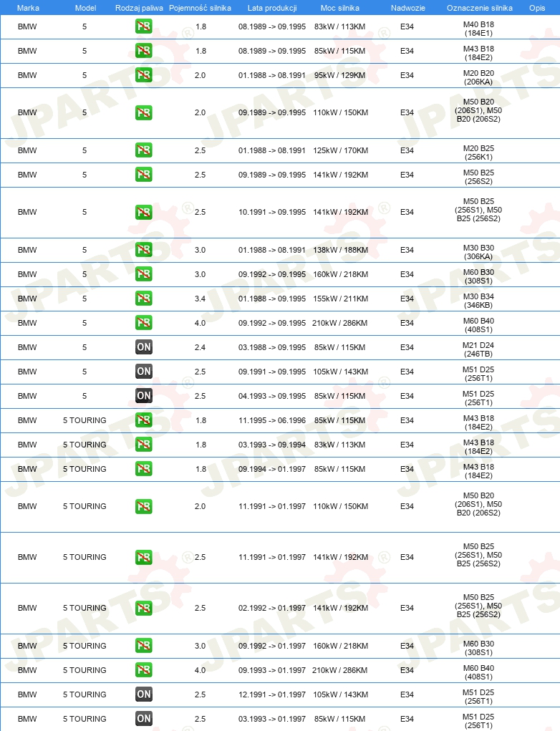Select the ON diesel icon in the 04.1993 -> 09.1995 row
Image resolution: width=560 pixels, height=731 pixels.
(144, 396)
